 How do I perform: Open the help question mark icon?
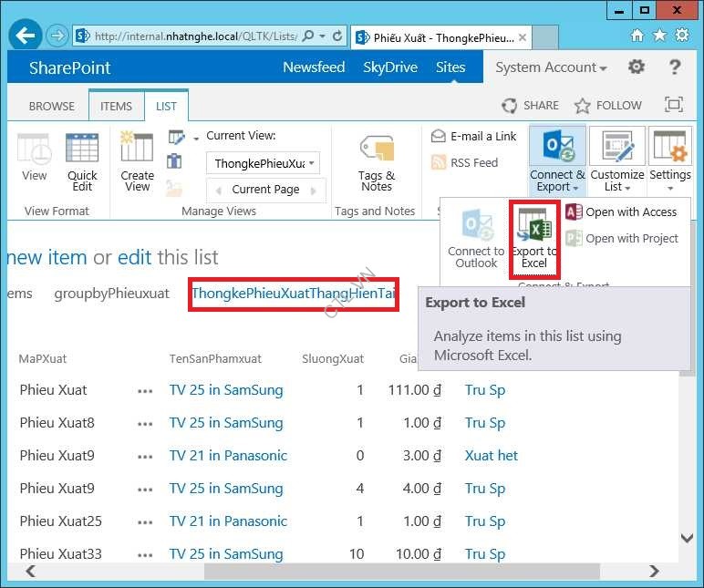point(675,67)
